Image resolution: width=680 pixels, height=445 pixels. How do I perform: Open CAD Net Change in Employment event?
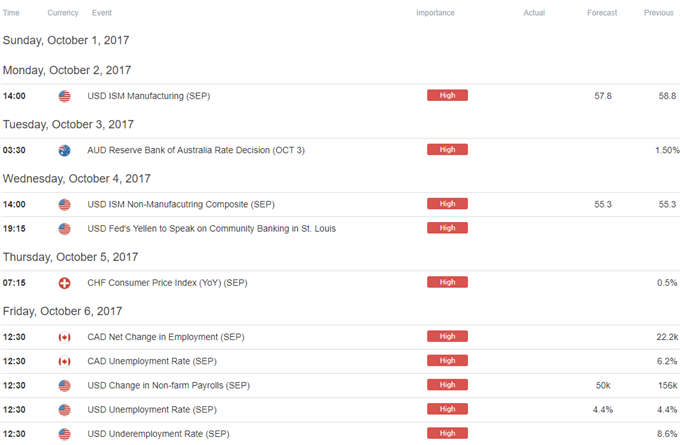166,337
